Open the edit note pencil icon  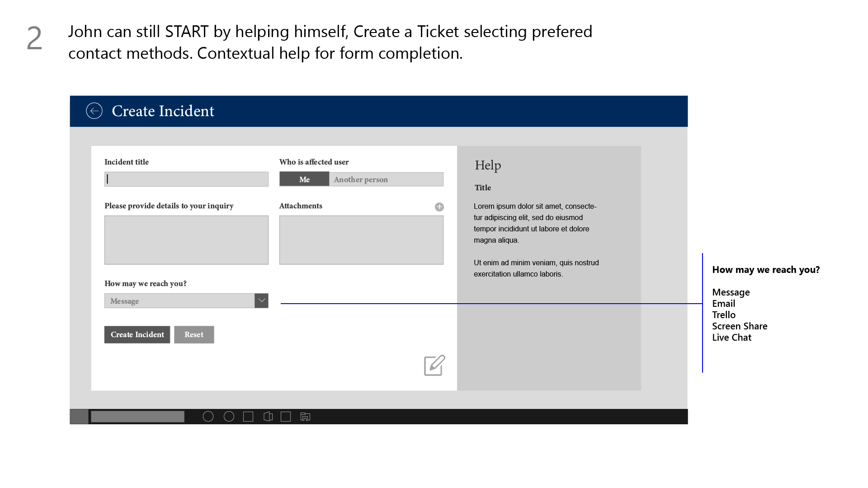[x=434, y=365]
